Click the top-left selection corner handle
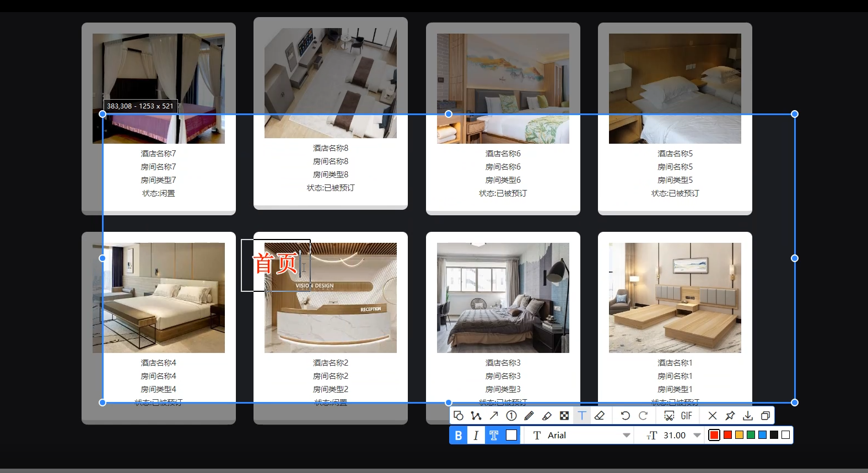The width and height of the screenshot is (868, 473). pos(103,114)
